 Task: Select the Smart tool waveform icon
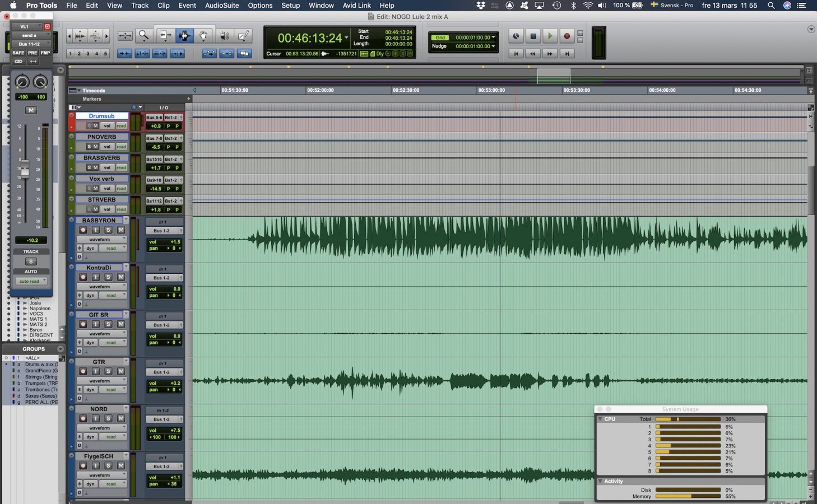(x=184, y=35)
